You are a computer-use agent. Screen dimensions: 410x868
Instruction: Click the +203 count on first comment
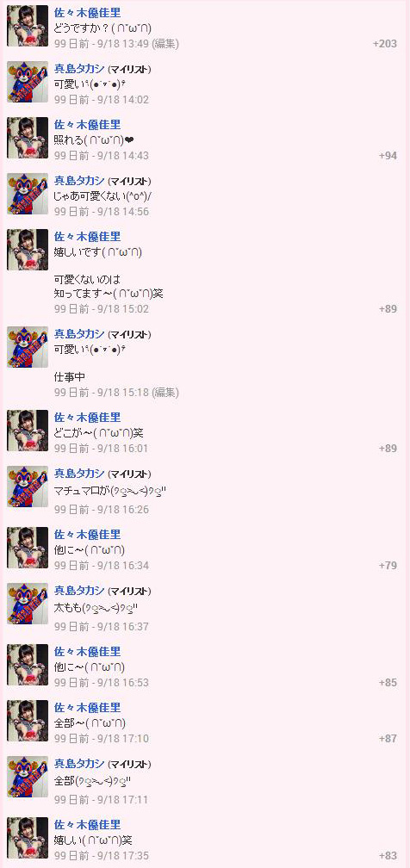pos(385,44)
